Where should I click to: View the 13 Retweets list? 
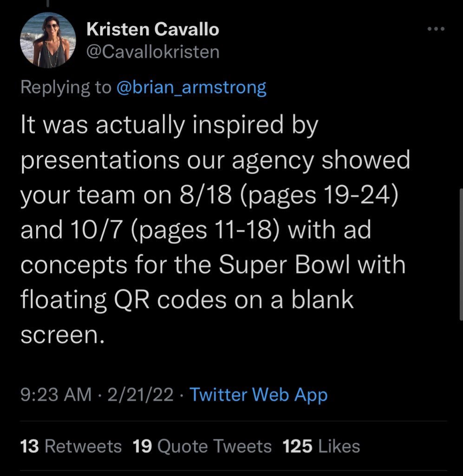pyautogui.click(x=71, y=446)
